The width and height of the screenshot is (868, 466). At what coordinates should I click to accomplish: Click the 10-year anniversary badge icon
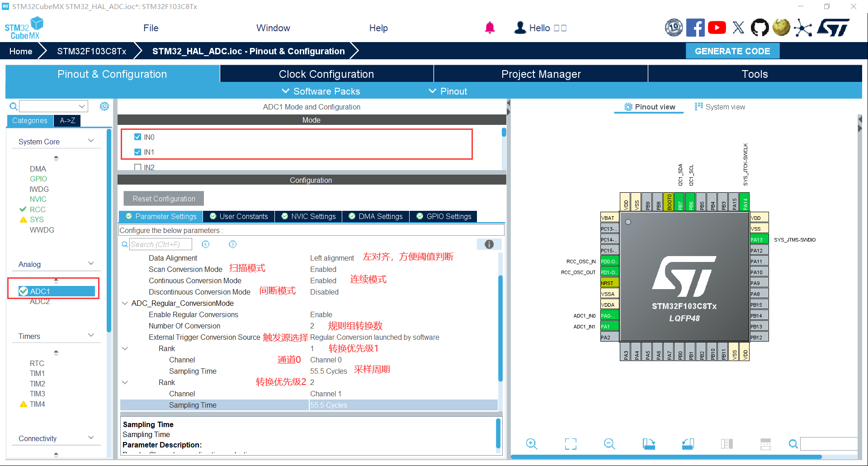tap(674, 28)
